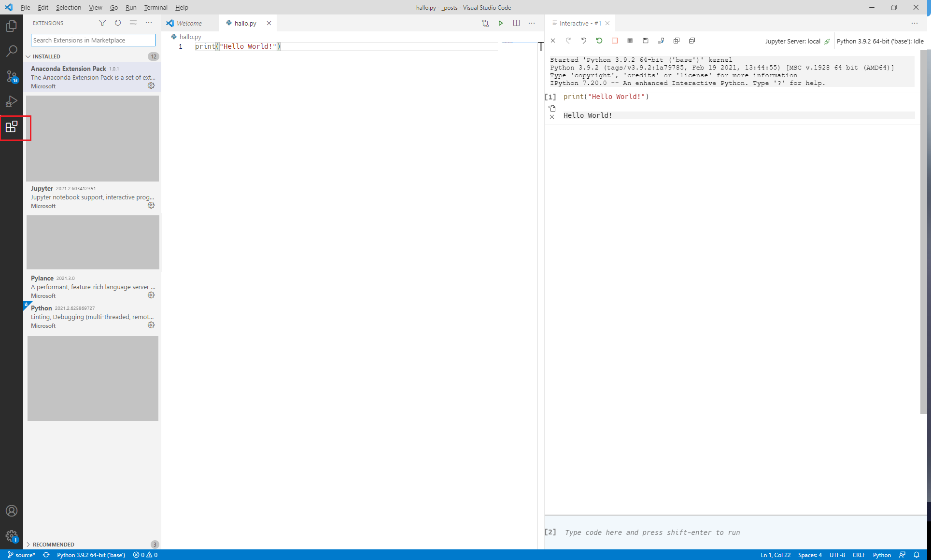Open Python 3.9.2 kernel selector dropdown
931x560 pixels.
880,41
